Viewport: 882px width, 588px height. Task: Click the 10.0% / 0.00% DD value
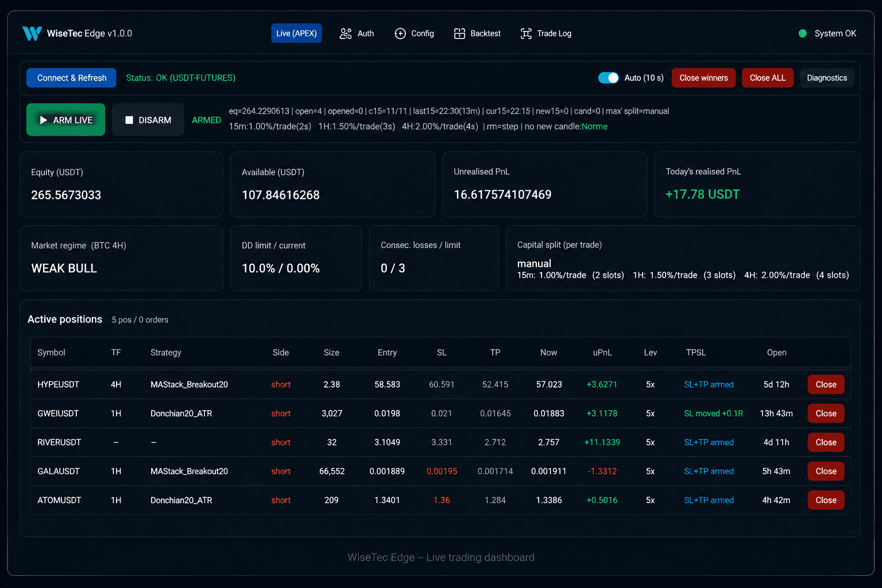coord(280,268)
